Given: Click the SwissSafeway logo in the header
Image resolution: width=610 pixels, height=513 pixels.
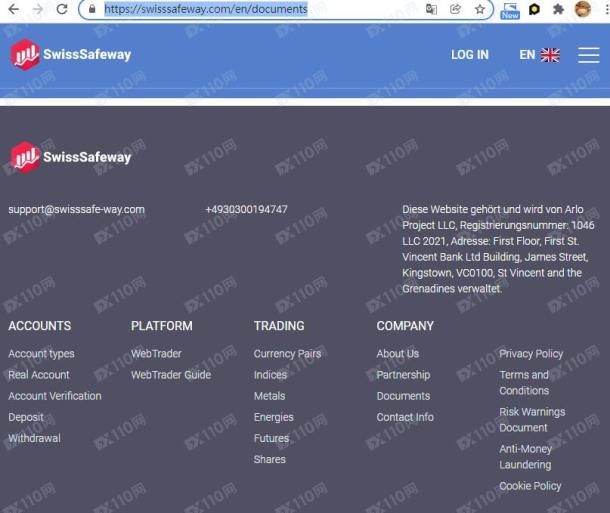Looking at the screenshot, I should coord(71,54).
